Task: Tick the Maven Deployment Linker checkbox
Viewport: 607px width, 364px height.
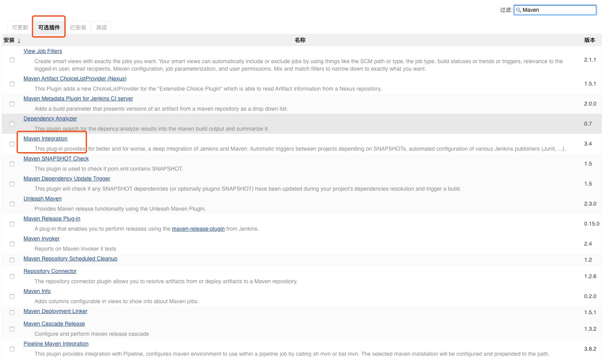Action: [x=12, y=313]
